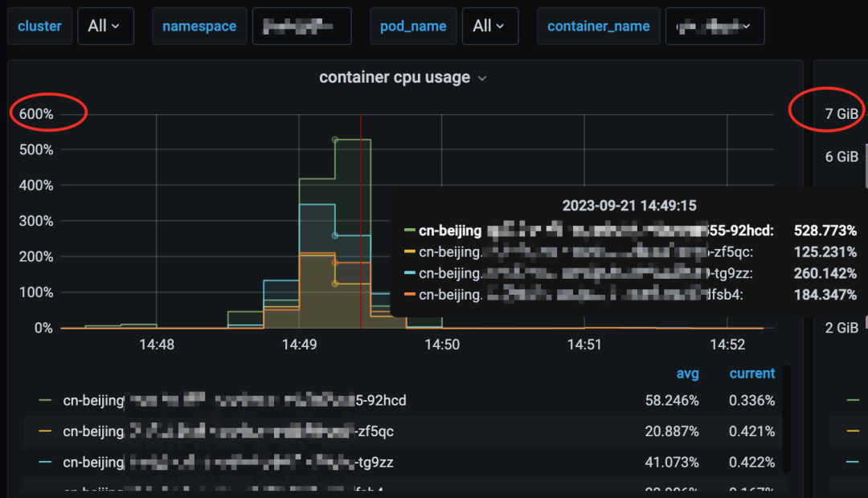Click green color swatch of 92hcd legend entry
868x498 pixels.
coord(45,400)
